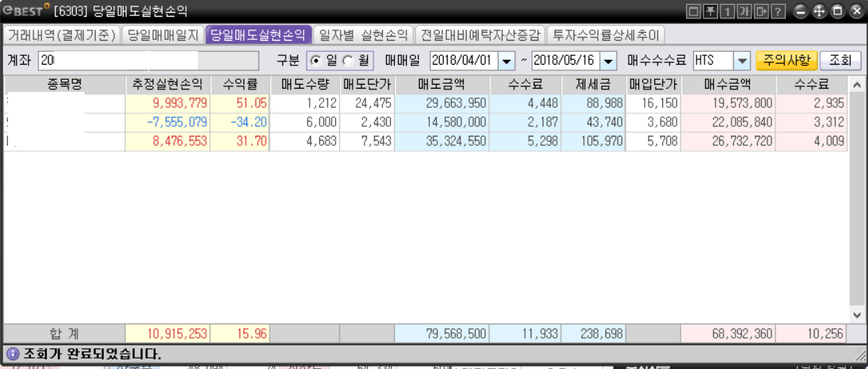Click the 매수금액 column header
The height and width of the screenshot is (369, 868).
(729, 85)
